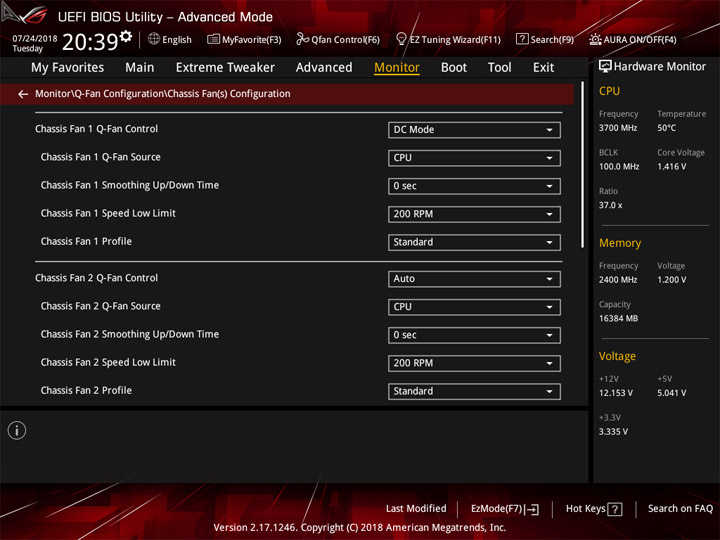Click +3.3V reading 3.335 V
This screenshot has width=720, height=540.
click(613, 432)
